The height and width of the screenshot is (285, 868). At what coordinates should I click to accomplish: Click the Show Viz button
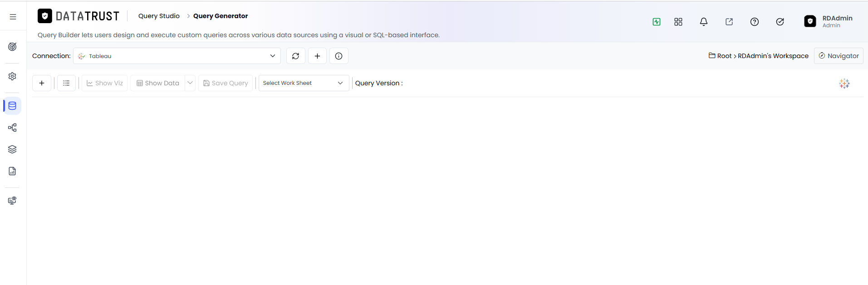105,83
